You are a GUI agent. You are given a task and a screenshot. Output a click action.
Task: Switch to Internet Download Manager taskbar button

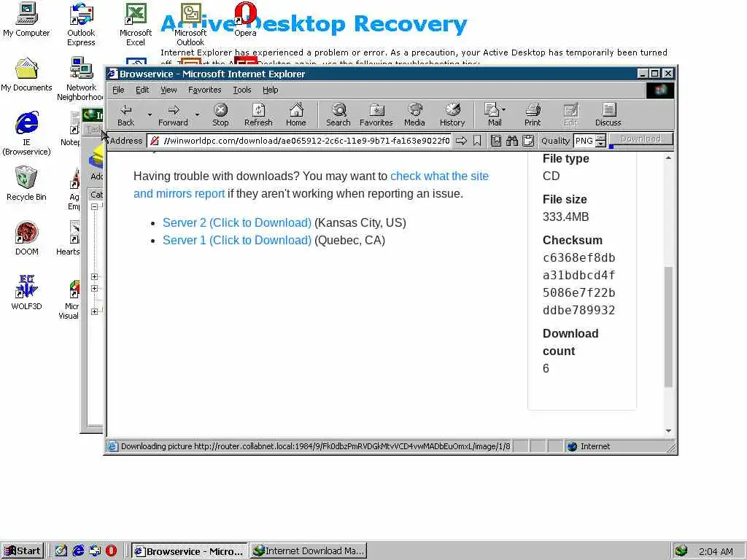point(309,551)
